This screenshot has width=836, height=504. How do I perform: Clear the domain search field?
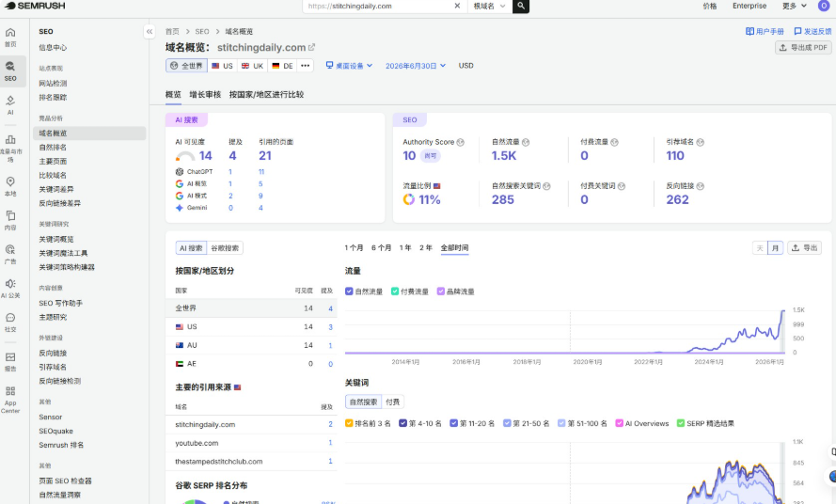457,6
